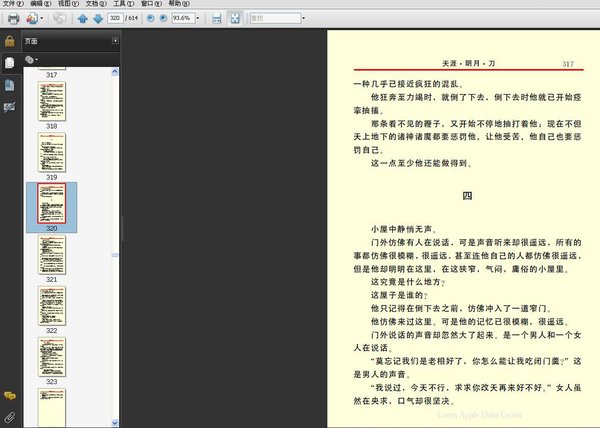600x428 pixels.
Task: Select page 323 thumbnail
Action: click(x=52, y=357)
